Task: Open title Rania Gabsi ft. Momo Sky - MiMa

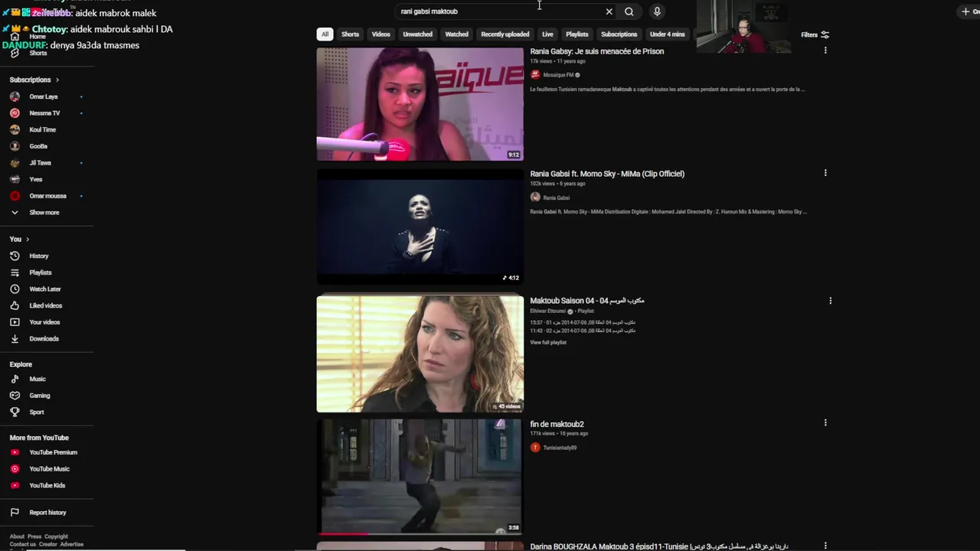Action: [607, 174]
